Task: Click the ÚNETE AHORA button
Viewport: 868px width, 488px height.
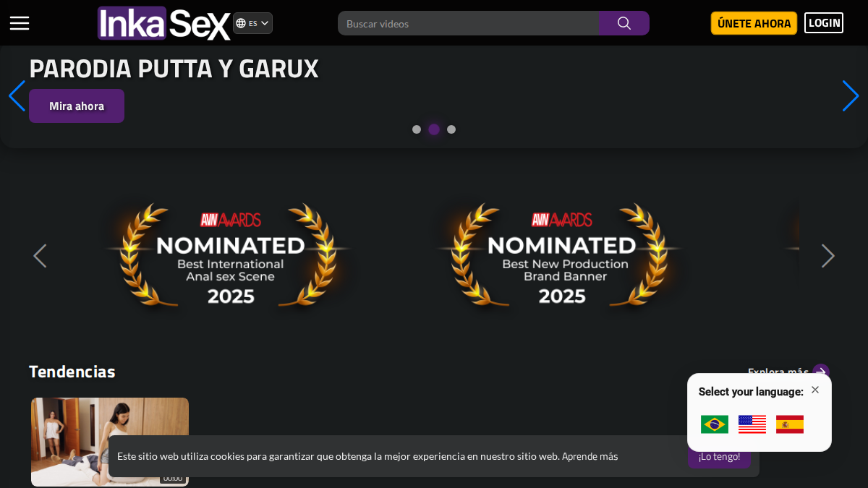Action: pyautogui.click(x=754, y=23)
